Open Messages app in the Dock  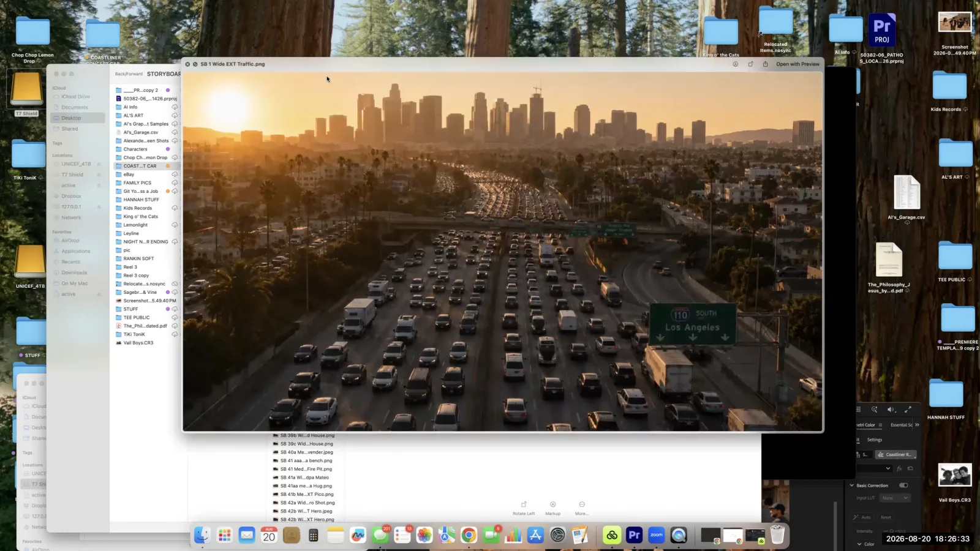pos(380,535)
